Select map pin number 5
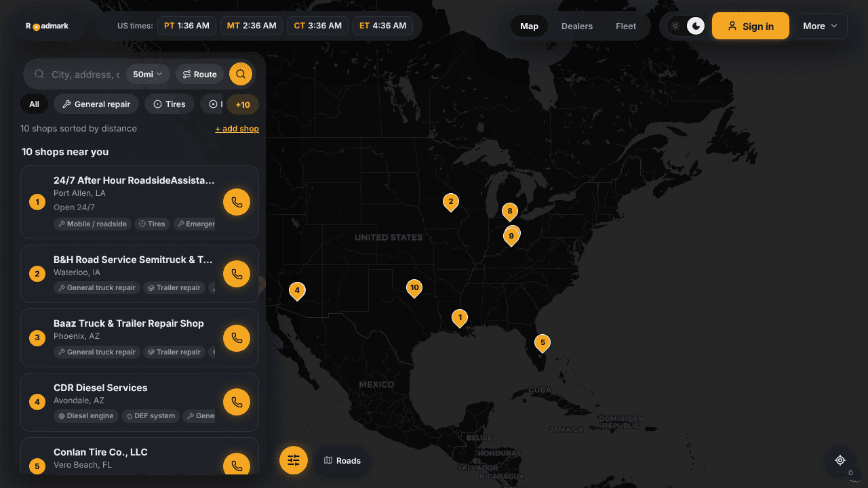The width and height of the screenshot is (868, 488). [542, 344]
